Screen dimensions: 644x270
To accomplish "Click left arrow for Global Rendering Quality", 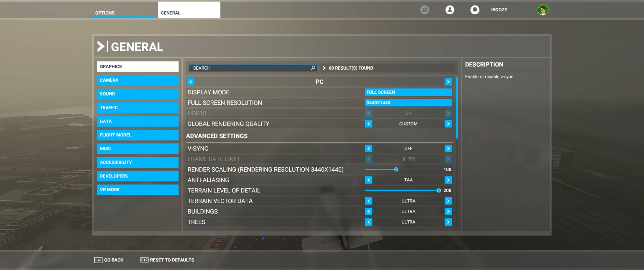I will 369,124.
